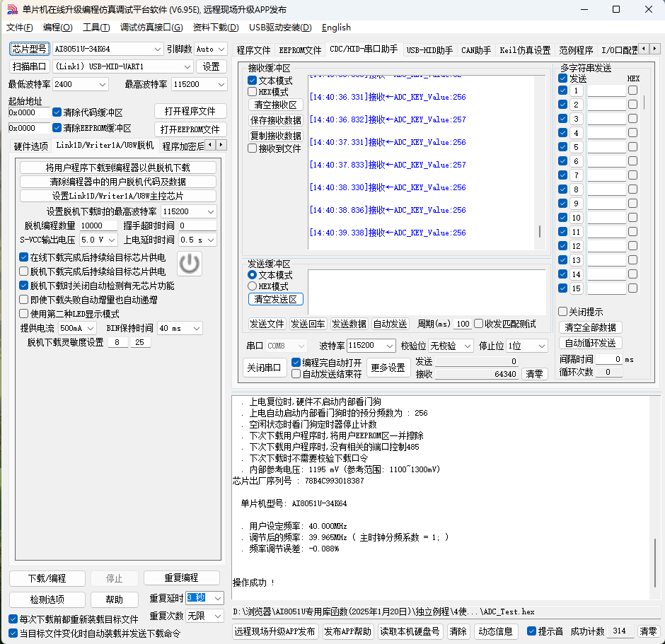Switch to 硬件选项 tab
Screen dimensions: 665x644
[30, 146]
